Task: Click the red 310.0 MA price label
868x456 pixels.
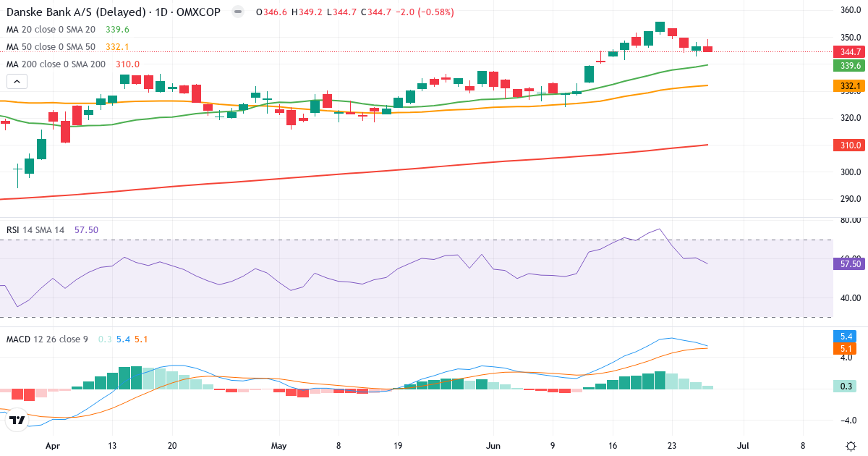Action: point(849,145)
